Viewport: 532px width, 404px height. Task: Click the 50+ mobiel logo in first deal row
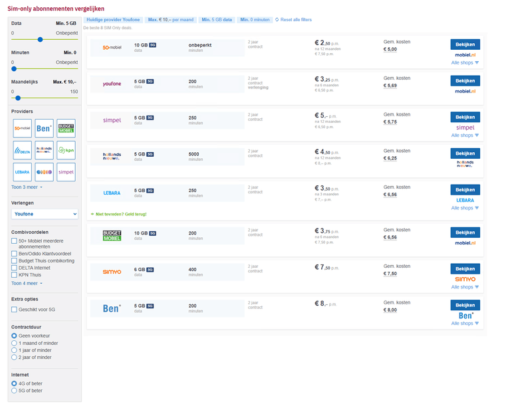[112, 47]
